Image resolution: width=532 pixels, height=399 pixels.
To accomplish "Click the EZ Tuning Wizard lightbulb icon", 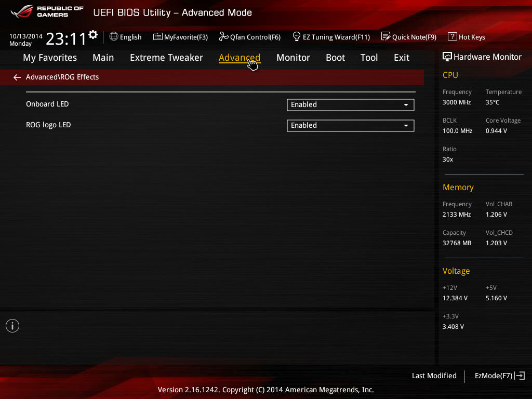I will [296, 36].
